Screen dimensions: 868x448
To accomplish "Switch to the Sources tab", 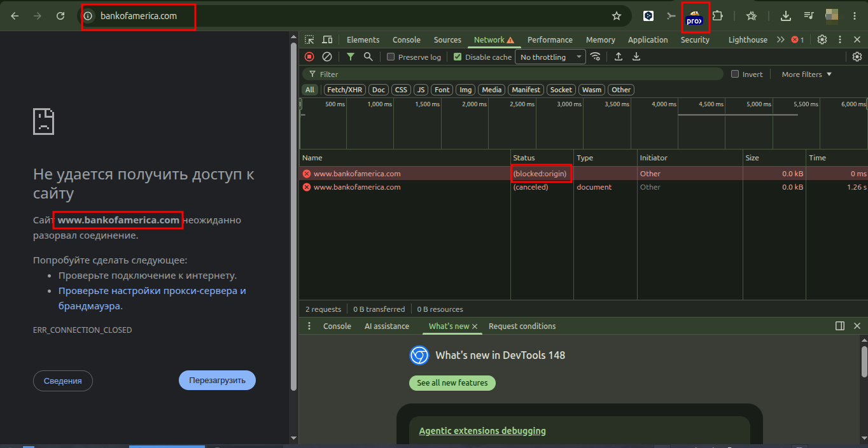I will coord(447,39).
